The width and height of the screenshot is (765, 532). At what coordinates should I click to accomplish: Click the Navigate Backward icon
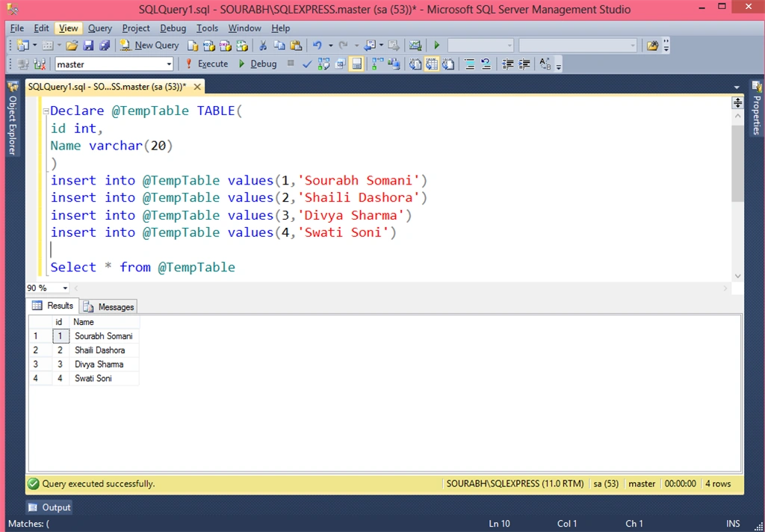pyautogui.click(x=370, y=46)
